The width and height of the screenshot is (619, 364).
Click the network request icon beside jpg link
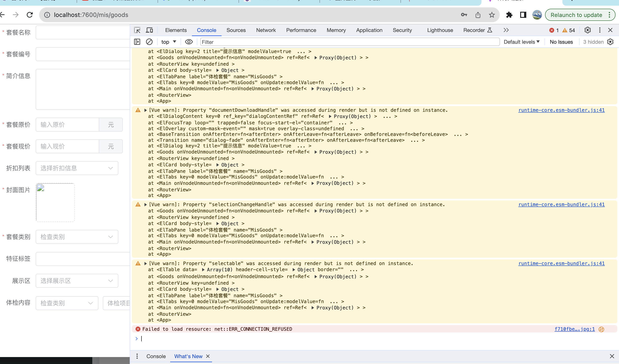point(601,329)
